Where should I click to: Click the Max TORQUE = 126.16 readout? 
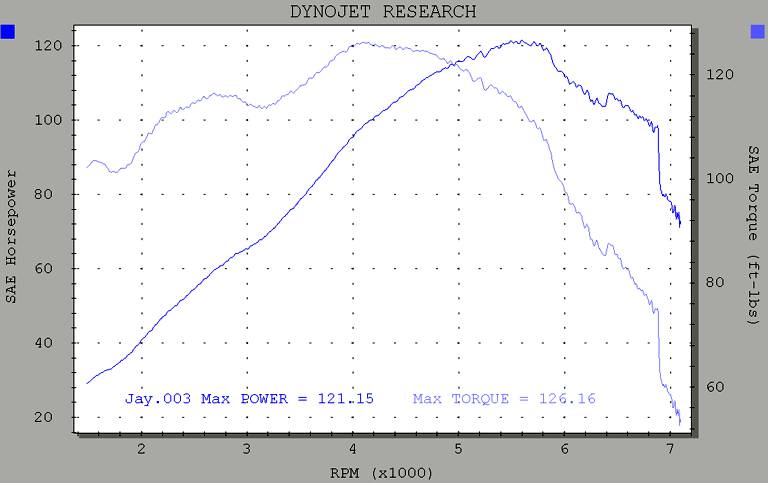[504, 398]
